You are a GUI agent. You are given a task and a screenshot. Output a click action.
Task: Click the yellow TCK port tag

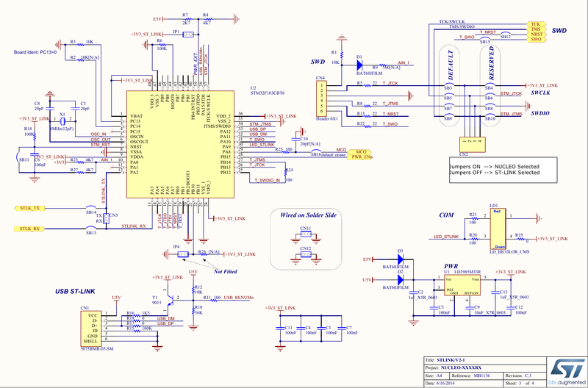click(x=536, y=24)
